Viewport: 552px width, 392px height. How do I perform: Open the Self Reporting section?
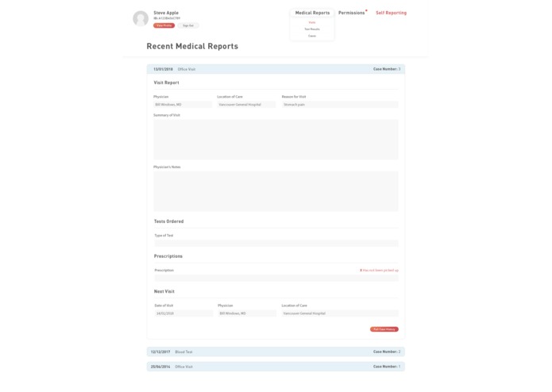tap(391, 13)
